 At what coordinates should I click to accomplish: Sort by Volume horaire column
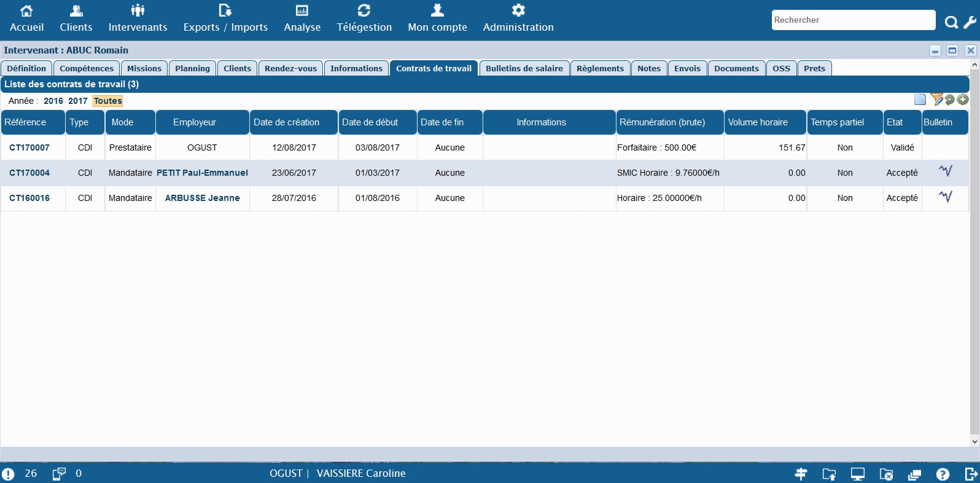click(765, 122)
